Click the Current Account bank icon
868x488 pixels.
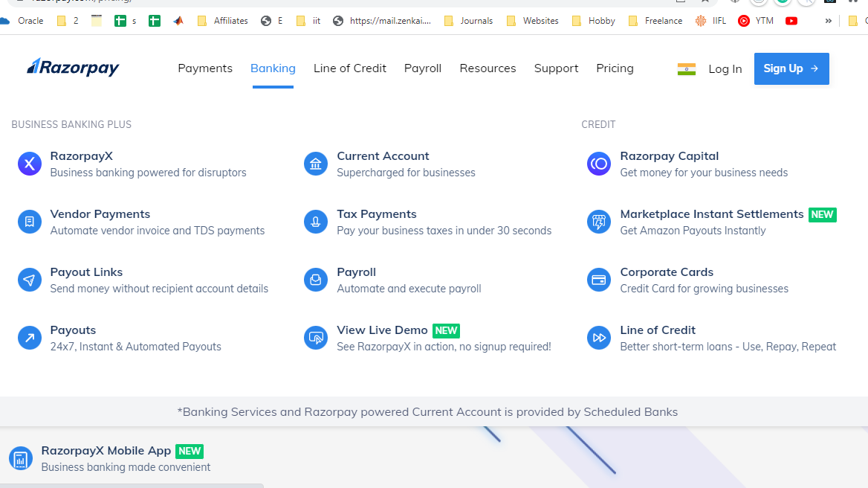pos(316,164)
